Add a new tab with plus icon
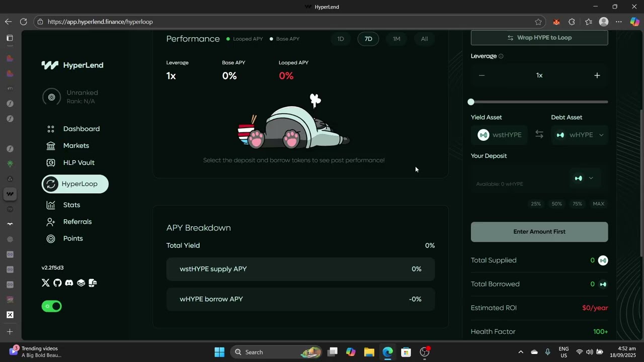Viewport: 644px width, 362px height. pyautogui.click(x=10, y=332)
